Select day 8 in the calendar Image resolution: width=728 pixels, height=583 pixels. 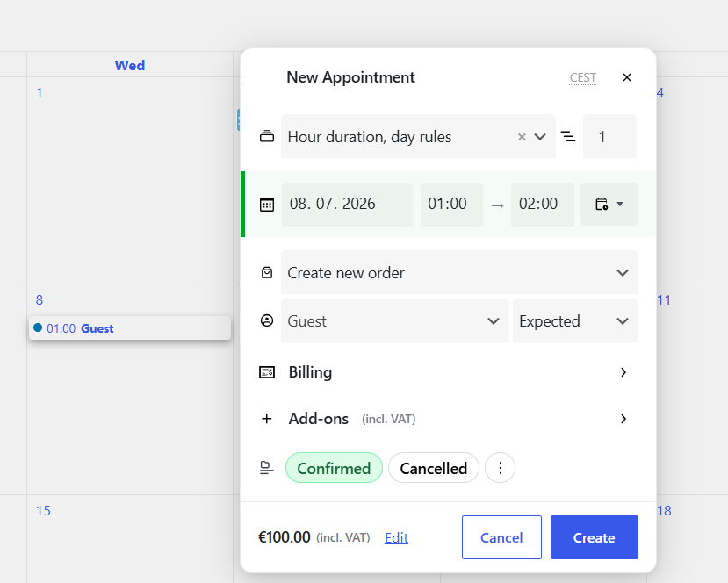40,300
